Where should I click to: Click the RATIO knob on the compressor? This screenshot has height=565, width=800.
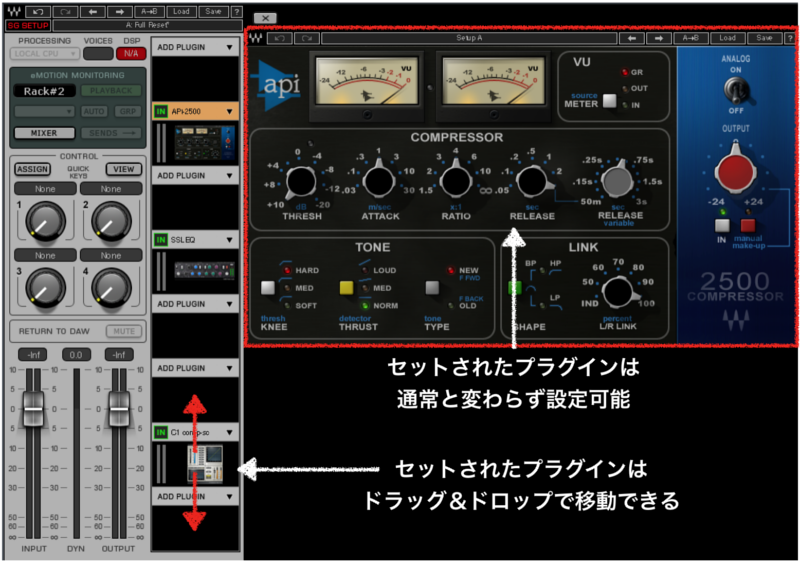click(x=456, y=180)
